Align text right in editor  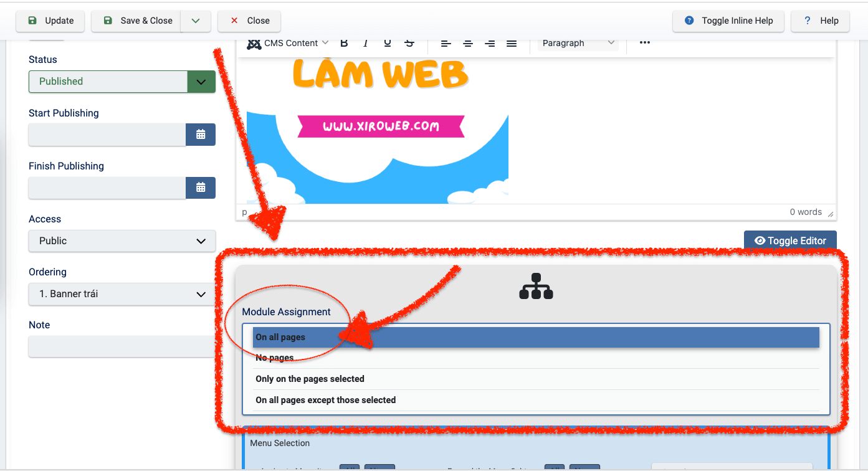[490, 43]
